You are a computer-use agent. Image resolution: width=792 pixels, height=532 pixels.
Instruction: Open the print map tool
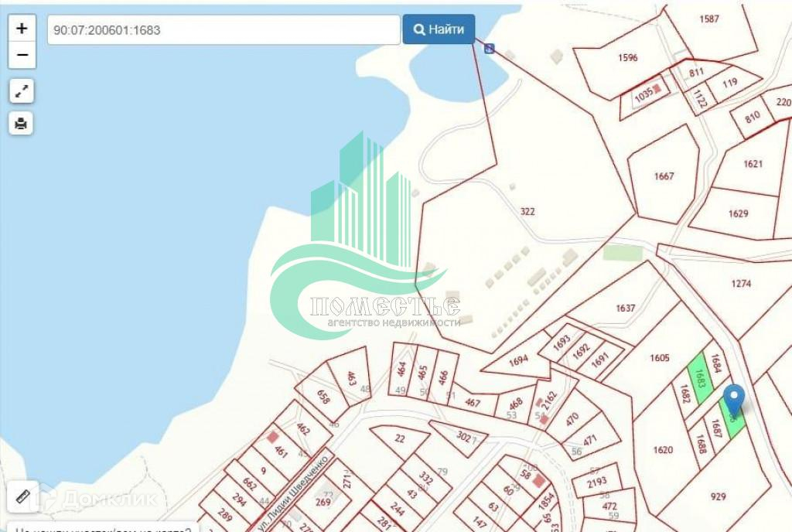pyautogui.click(x=21, y=123)
